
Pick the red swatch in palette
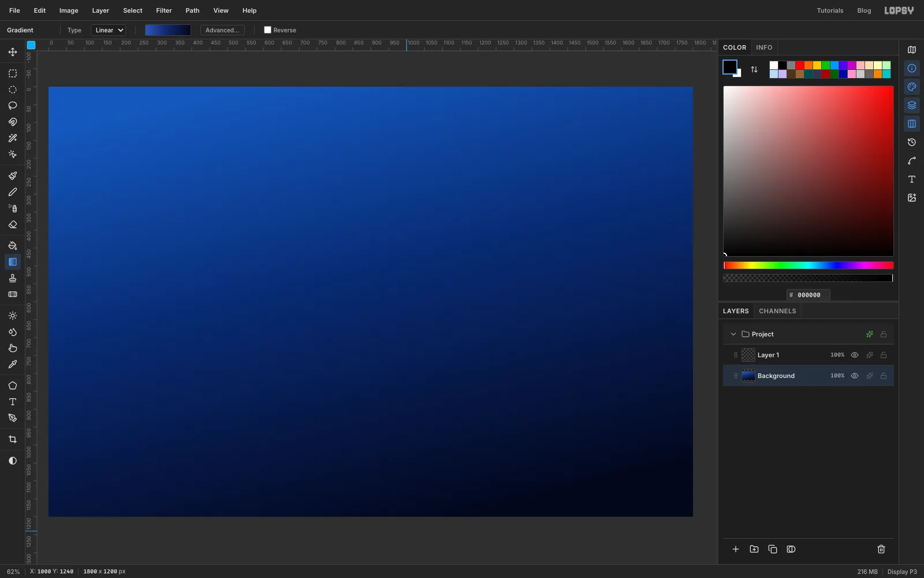pos(800,65)
